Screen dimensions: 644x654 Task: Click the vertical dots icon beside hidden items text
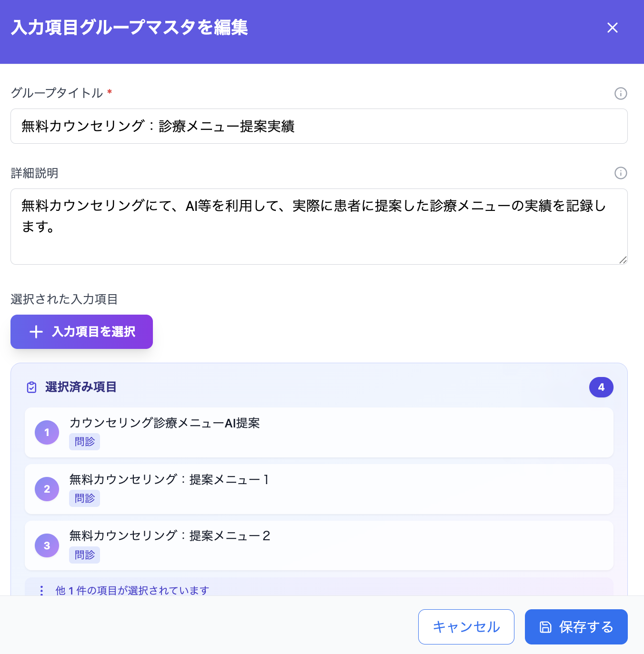(41, 590)
